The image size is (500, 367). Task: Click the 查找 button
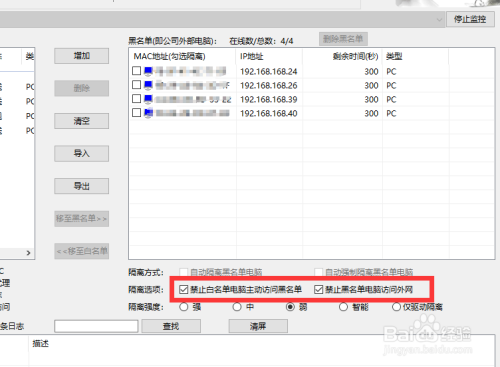[171, 326]
